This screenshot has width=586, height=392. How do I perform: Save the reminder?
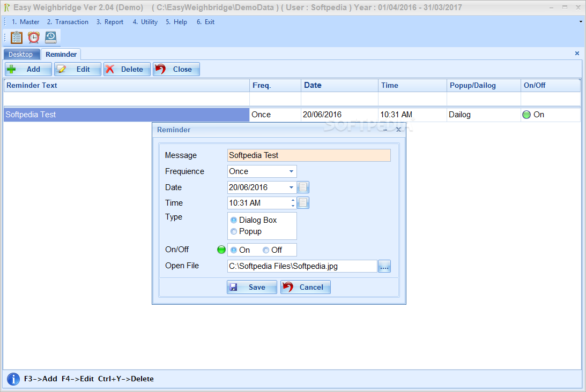(251, 287)
